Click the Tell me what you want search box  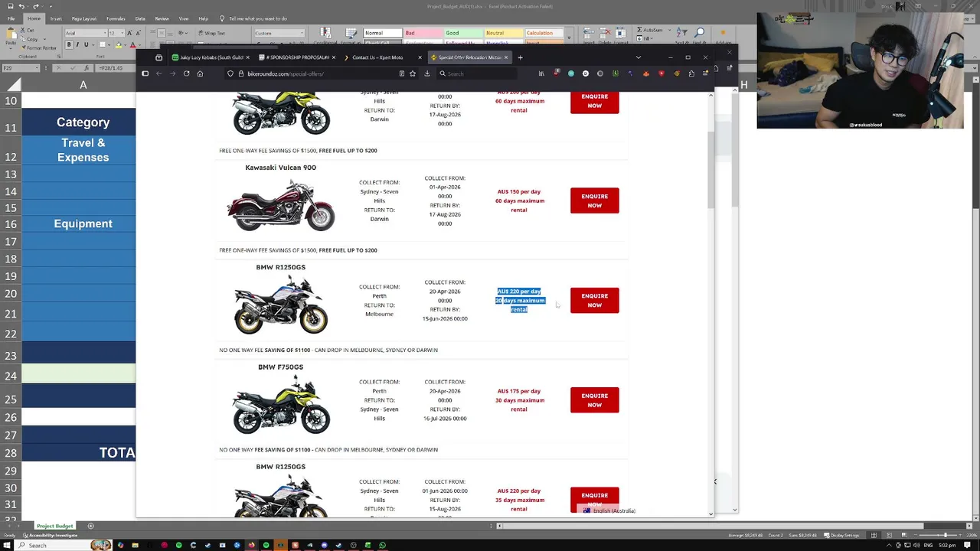tap(257, 18)
